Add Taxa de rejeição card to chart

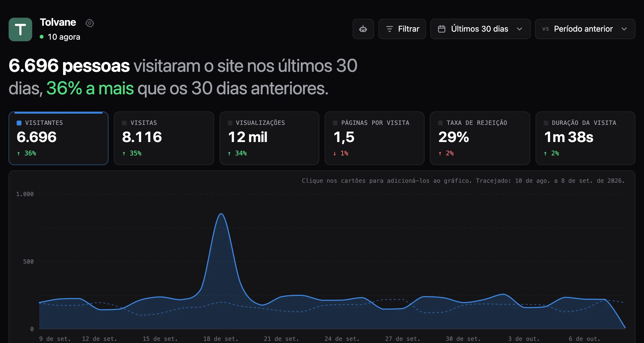tap(480, 138)
